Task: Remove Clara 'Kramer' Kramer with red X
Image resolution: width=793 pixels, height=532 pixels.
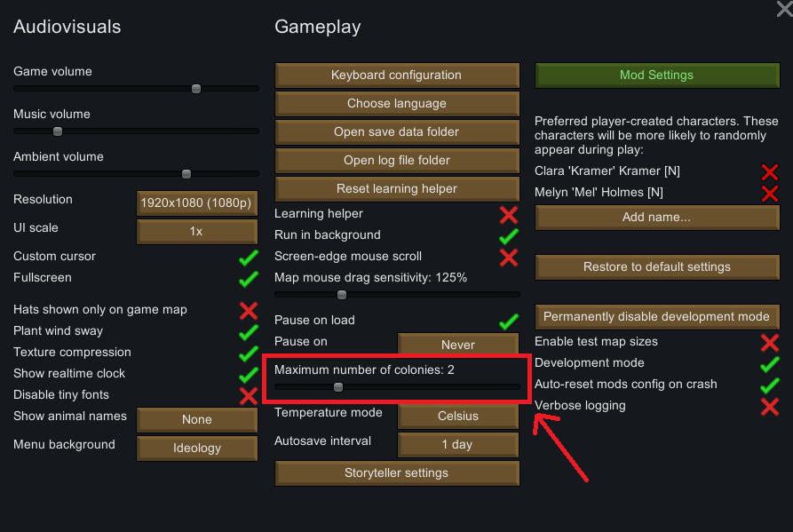Action: coord(769,171)
